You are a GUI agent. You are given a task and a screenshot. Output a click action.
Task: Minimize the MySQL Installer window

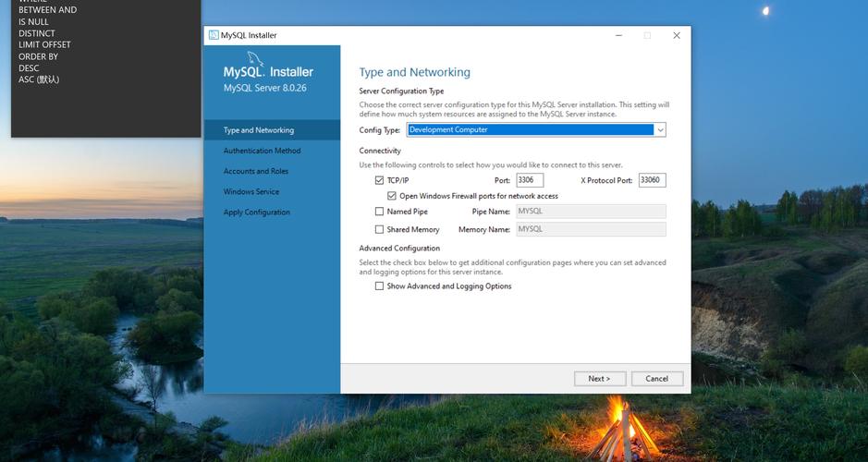coord(619,35)
